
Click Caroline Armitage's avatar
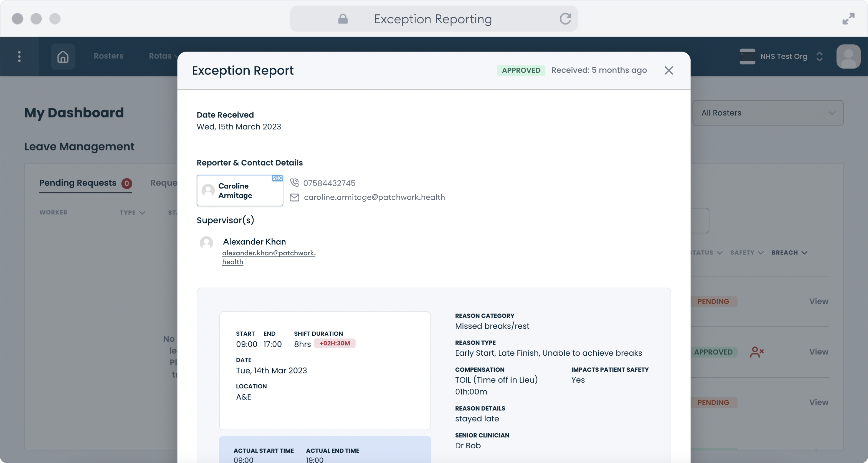(x=208, y=190)
